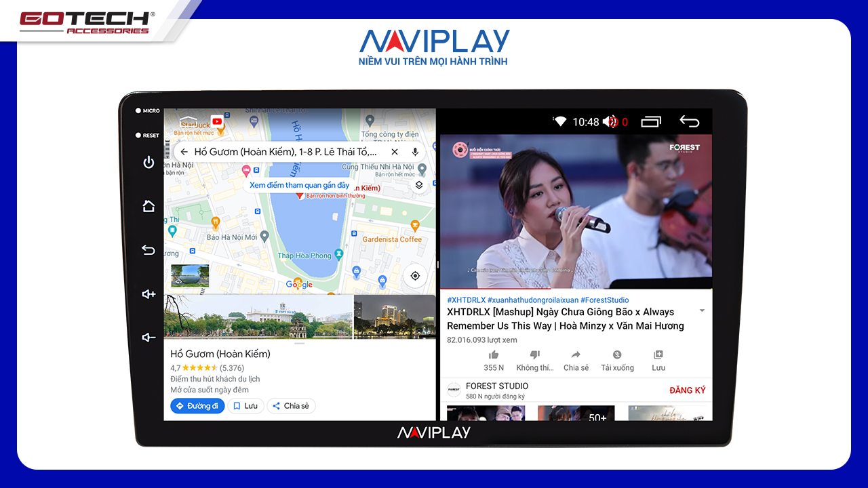Open the Street View thumbnail on map

[190, 276]
